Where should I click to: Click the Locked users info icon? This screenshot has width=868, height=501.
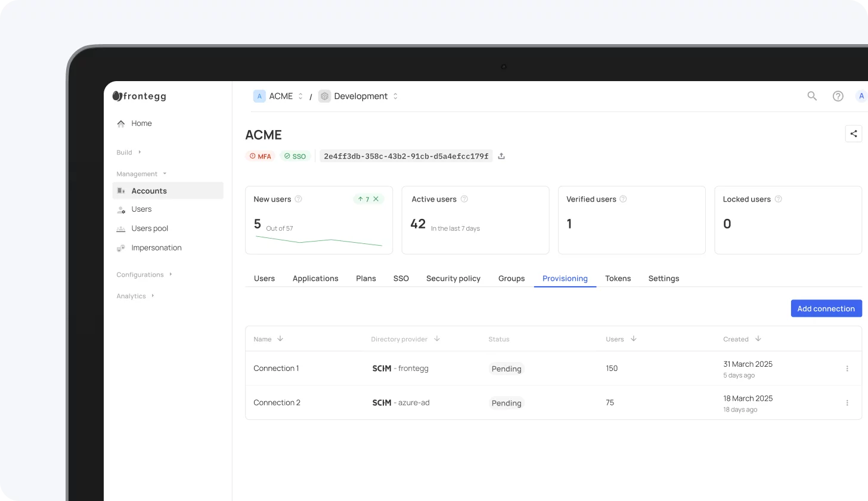(x=778, y=199)
